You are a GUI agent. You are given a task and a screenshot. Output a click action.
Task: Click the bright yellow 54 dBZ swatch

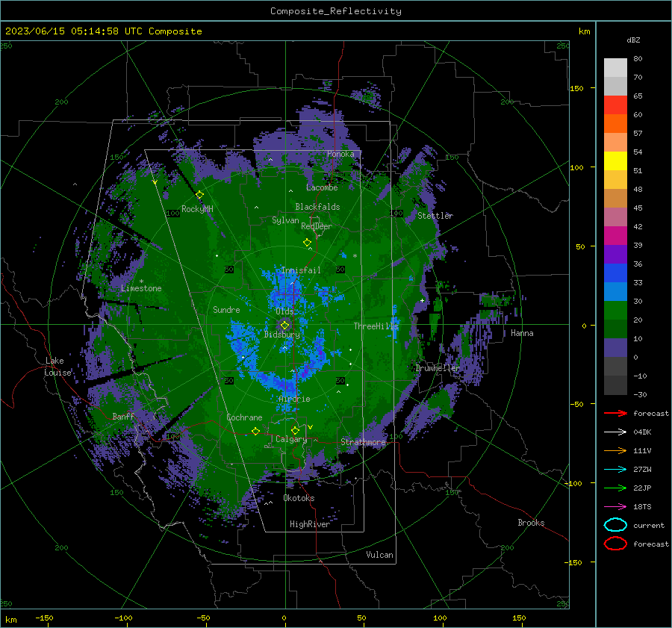click(615, 161)
